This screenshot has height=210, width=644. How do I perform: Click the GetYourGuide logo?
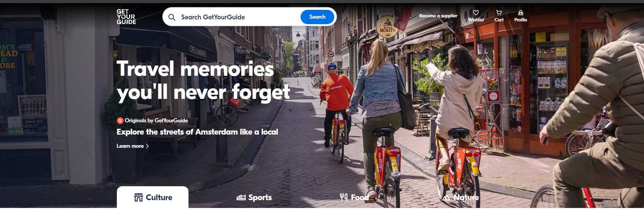pyautogui.click(x=126, y=17)
